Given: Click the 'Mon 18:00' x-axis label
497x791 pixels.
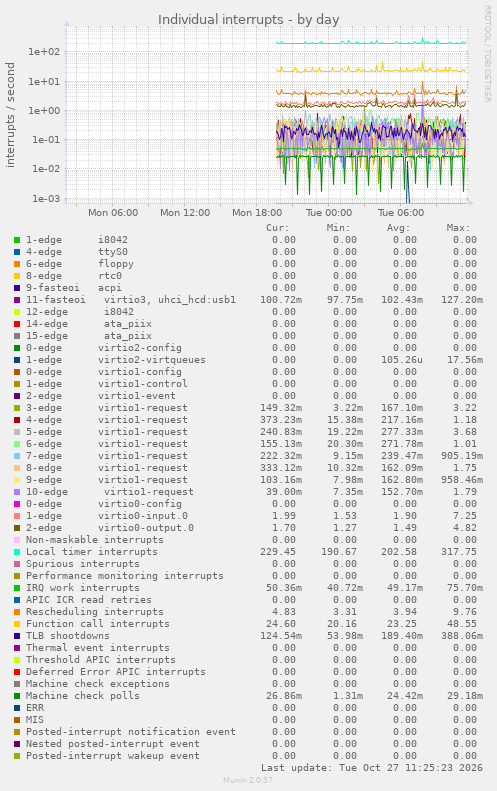Looking at the screenshot, I should click(x=257, y=213).
